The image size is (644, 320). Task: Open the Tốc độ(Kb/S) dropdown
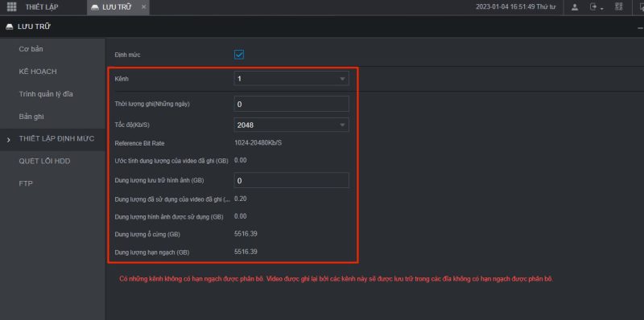click(291, 125)
